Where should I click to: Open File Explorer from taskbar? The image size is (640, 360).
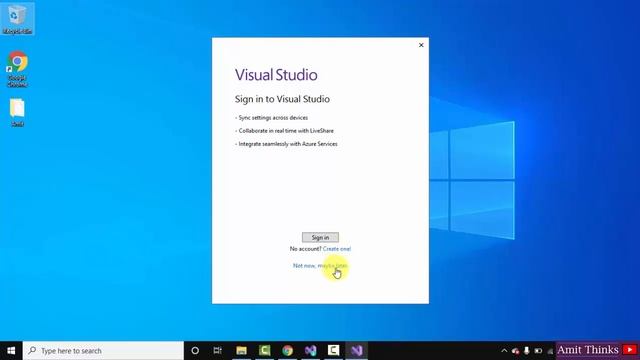(x=241, y=351)
